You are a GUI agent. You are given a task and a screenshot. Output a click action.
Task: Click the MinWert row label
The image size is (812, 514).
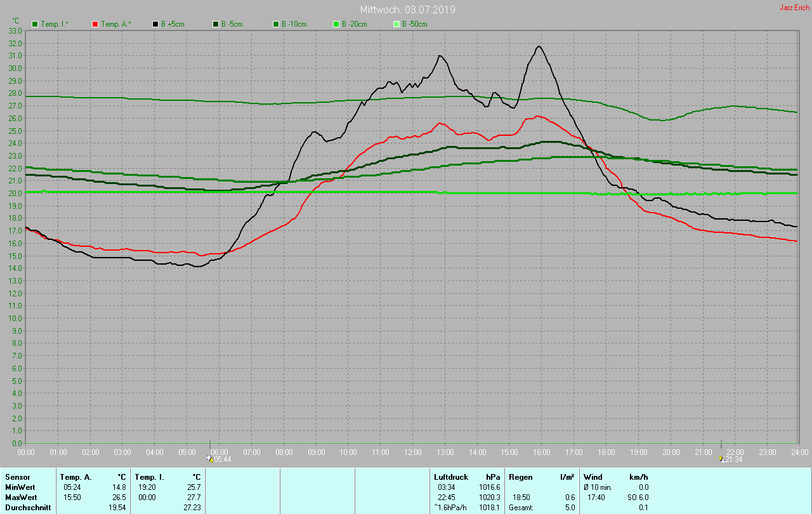tap(20, 487)
